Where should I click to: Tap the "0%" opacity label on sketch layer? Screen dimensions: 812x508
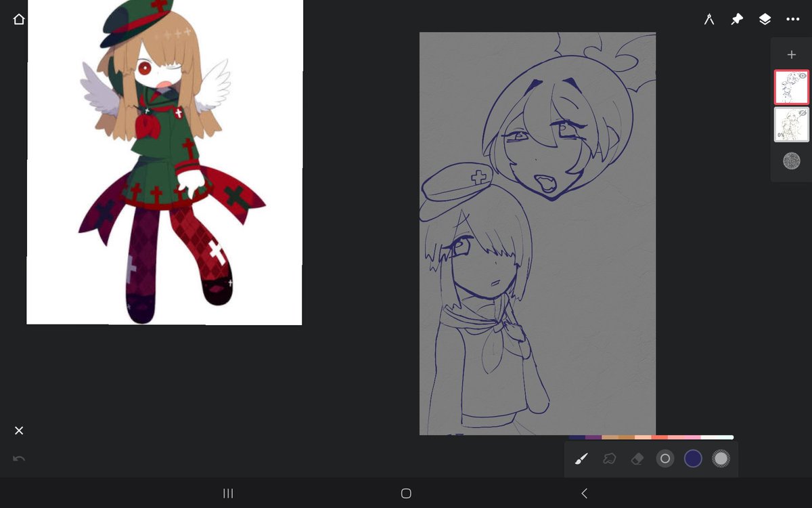pyautogui.click(x=781, y=135)
